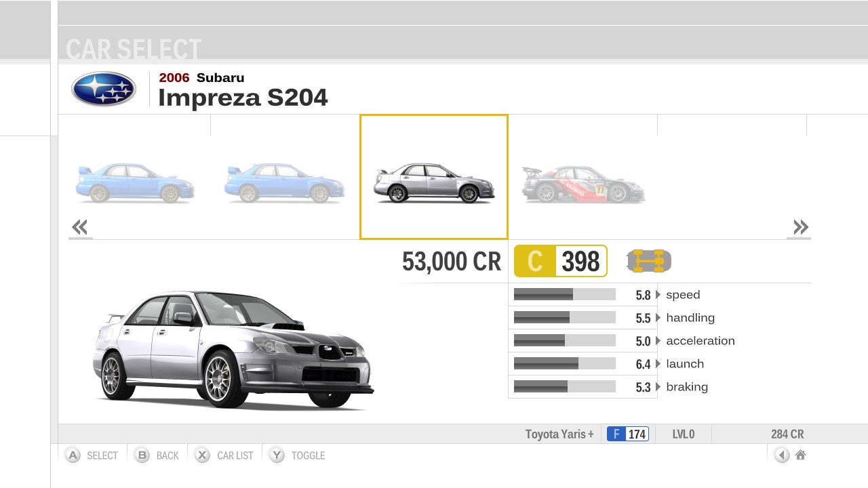Select the second blue Impreza thumbnail
Screen dimensions: 868x488
click(x=284, y=183)
